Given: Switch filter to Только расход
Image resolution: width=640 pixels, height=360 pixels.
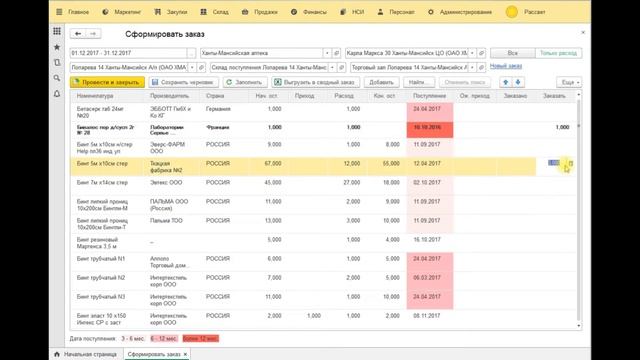Looking at the screenshot, I should click(558, 53).
